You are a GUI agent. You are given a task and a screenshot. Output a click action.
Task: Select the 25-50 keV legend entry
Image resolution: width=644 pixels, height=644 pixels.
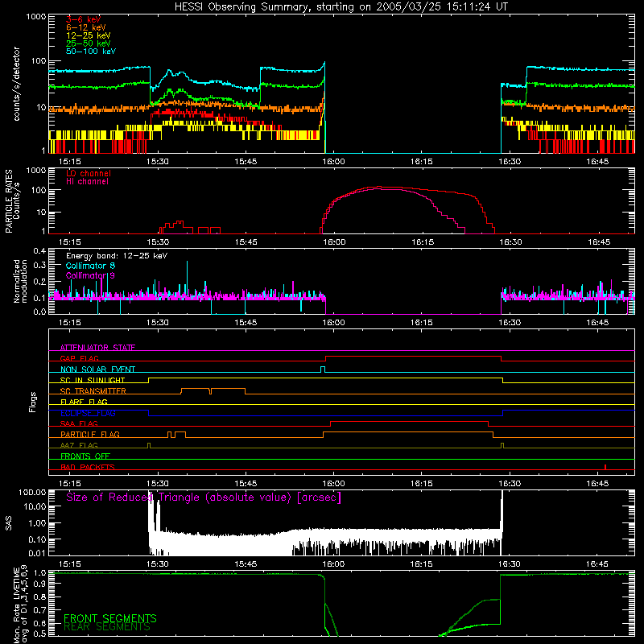(x=88, y=43)
